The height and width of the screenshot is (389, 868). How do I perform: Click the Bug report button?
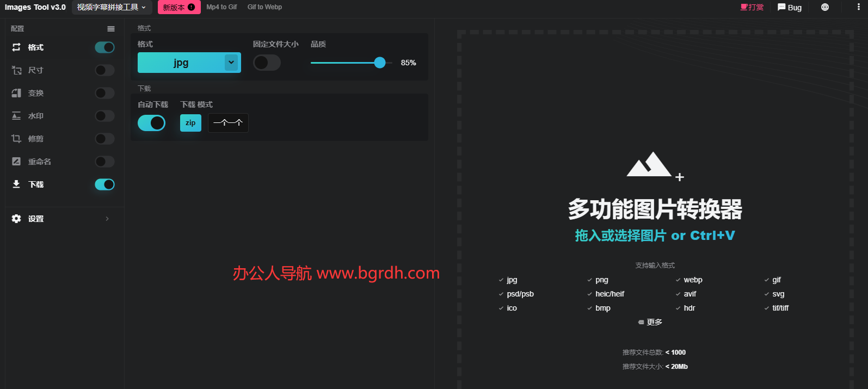(x=790, y=7)
